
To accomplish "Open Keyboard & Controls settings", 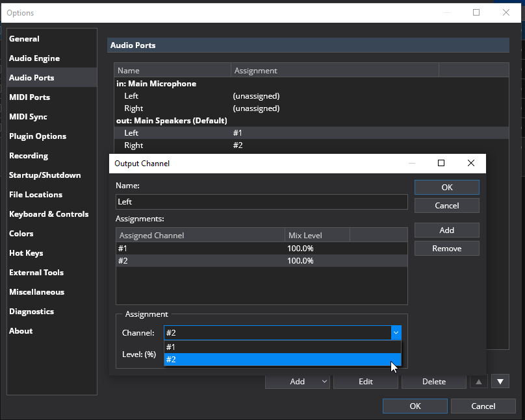I will pyautogui.click(x=52, y=214).
